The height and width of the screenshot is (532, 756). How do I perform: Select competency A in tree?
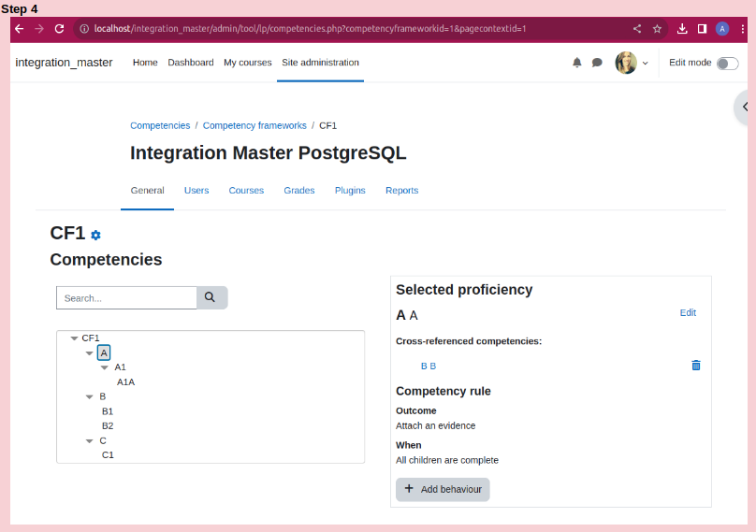(x=104, y=352)
